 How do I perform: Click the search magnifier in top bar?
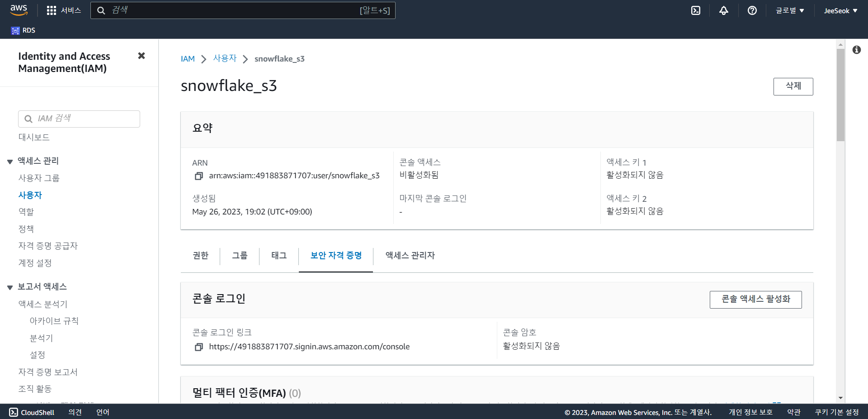(x=101, y=10)
